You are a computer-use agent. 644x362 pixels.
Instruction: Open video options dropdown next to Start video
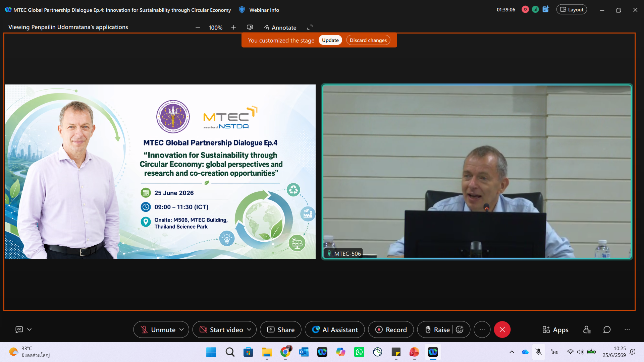[x=249, y=330]
